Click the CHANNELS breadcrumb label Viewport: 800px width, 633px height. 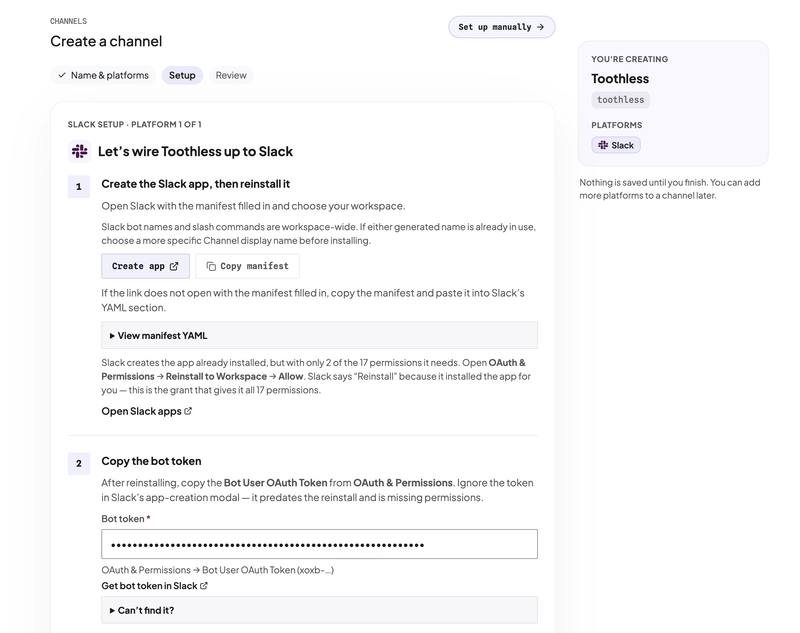coord(68,21)
